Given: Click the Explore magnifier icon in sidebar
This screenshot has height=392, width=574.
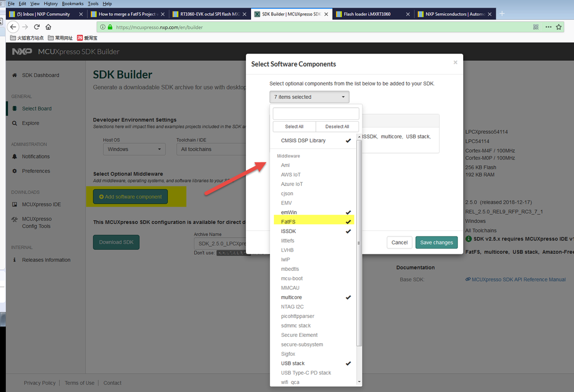Looking at the screenshot, I should click(x=14, y=123).
